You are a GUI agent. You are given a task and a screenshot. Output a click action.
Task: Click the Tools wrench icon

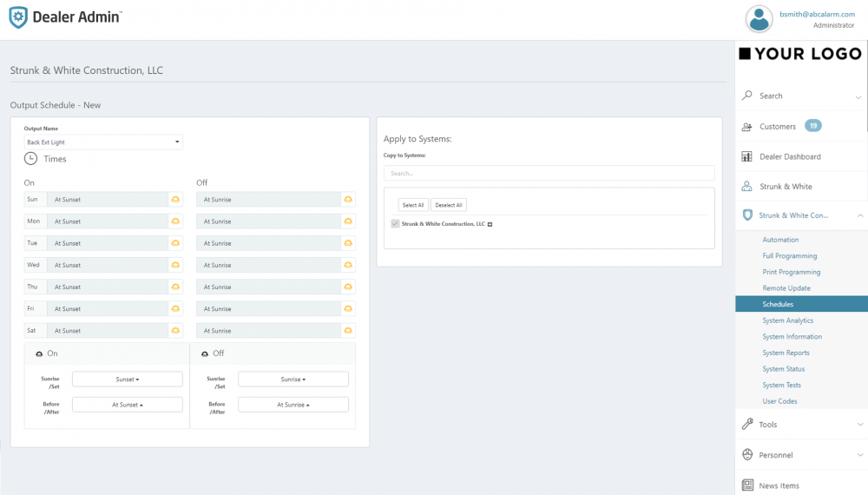746,425
